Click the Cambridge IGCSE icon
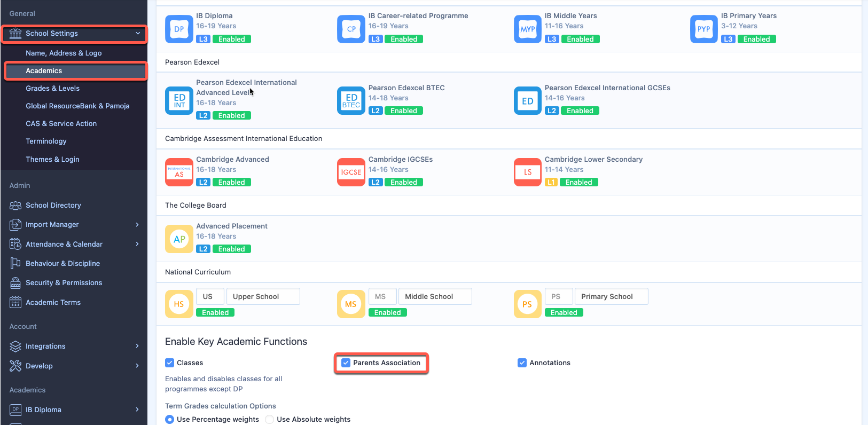868x425 pixels. [x=351, y=172]
